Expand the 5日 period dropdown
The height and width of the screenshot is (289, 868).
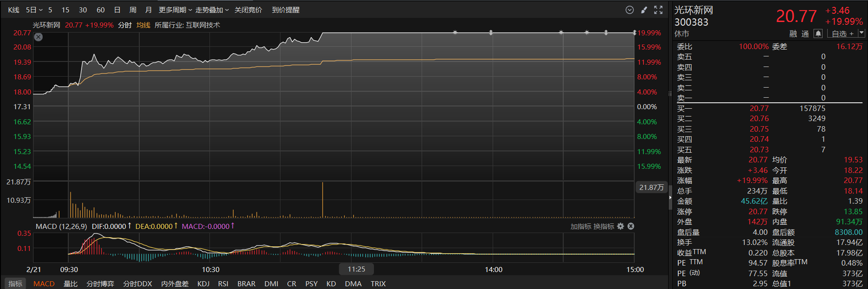[x=34, y=10]
